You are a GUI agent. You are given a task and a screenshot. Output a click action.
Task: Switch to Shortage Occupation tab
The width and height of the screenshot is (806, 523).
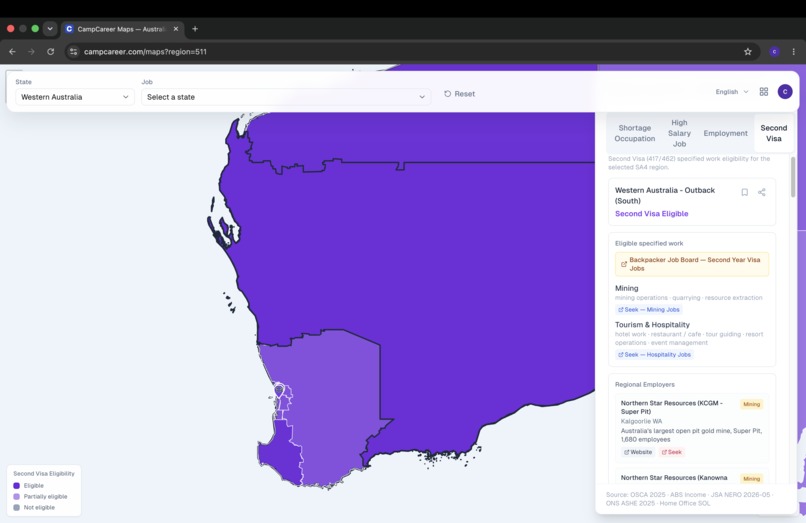635,133
